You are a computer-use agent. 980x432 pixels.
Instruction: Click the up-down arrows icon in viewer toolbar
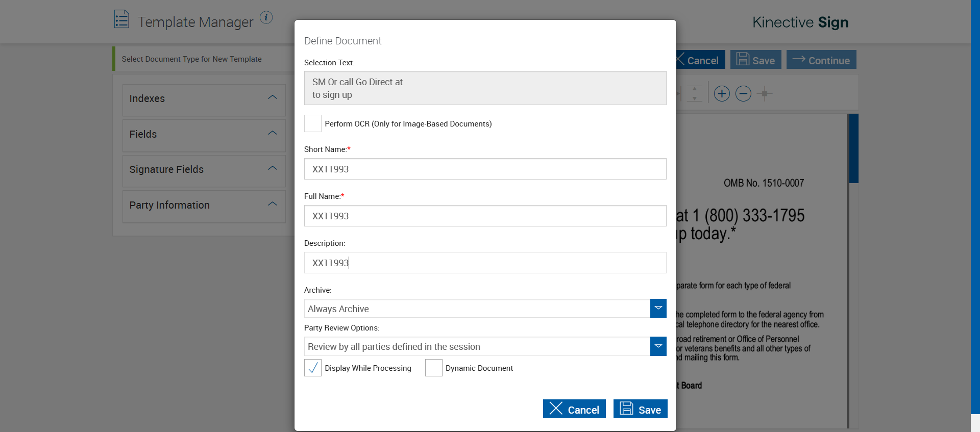(694, 94)
